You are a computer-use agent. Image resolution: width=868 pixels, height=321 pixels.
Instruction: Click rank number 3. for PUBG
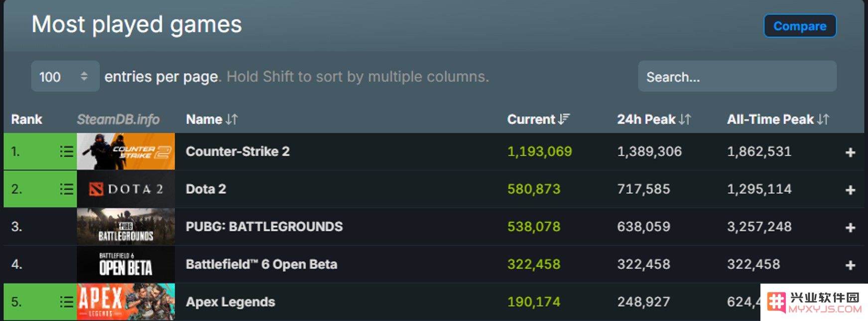pos(16,227)
